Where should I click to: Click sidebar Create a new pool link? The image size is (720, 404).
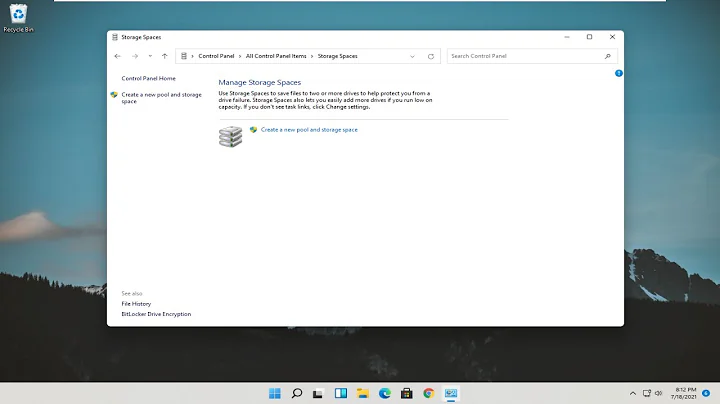click(162, 98)
